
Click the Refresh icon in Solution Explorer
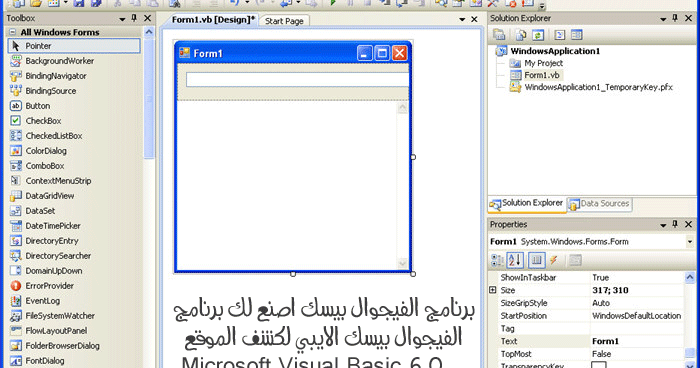[x=538, y=35]
